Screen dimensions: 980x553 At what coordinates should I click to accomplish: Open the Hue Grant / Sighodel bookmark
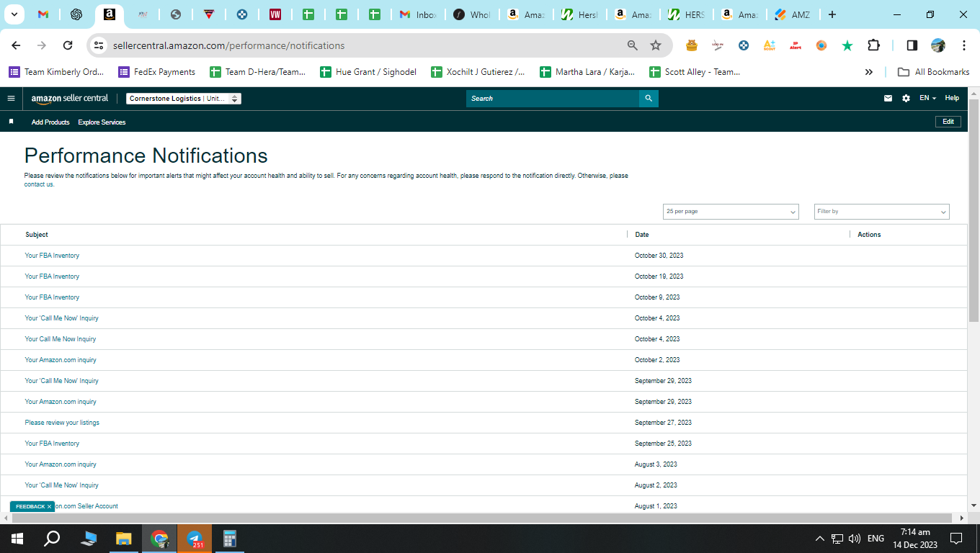point(368,72)
